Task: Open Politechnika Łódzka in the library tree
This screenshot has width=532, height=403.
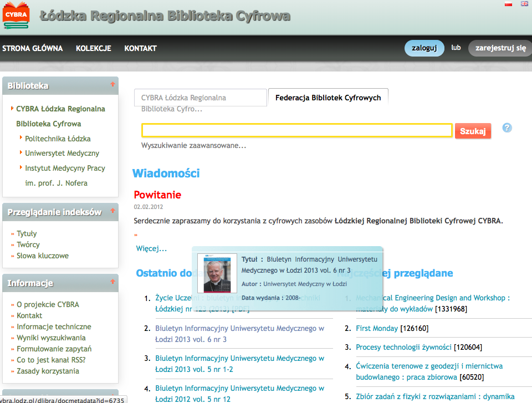Action: 58,139
